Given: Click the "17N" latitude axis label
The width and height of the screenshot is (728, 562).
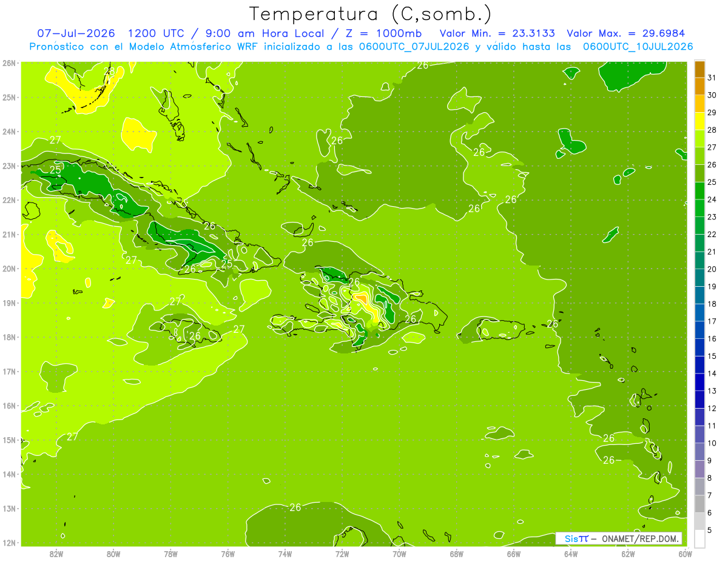Looking at the screenshot, I should click(9, 371).
